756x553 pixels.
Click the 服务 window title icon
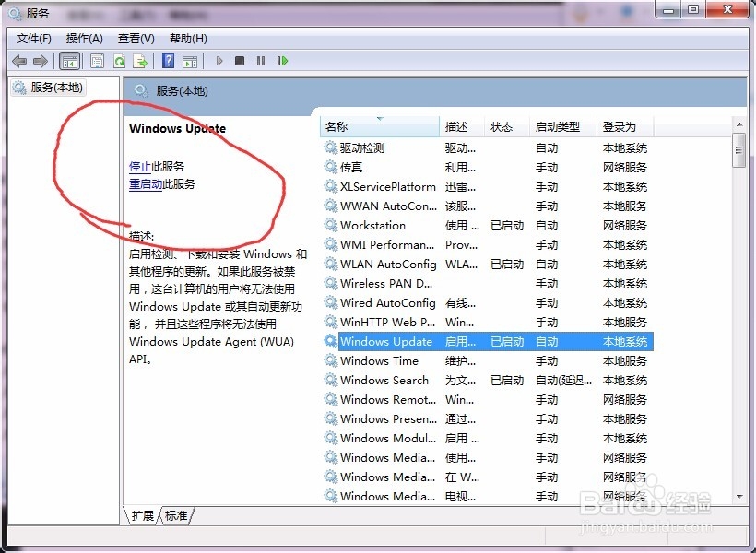click(15, 14)
